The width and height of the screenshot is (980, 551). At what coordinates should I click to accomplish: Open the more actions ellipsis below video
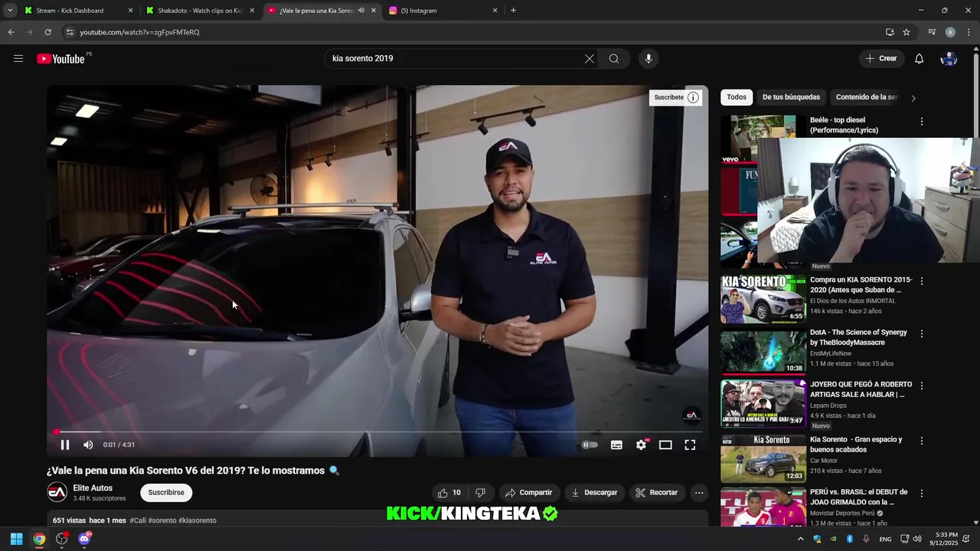coord(699,493)
